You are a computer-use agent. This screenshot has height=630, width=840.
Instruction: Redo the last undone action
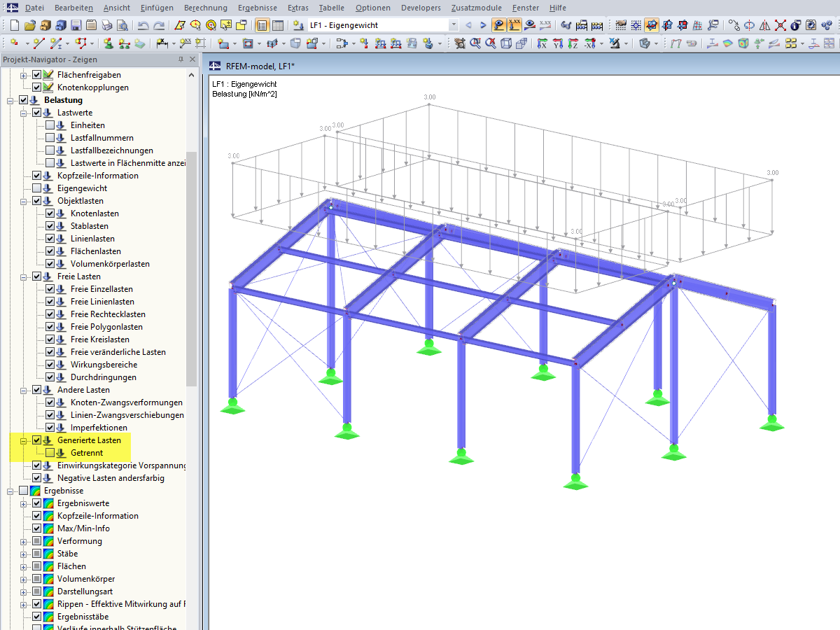[159, 25]
